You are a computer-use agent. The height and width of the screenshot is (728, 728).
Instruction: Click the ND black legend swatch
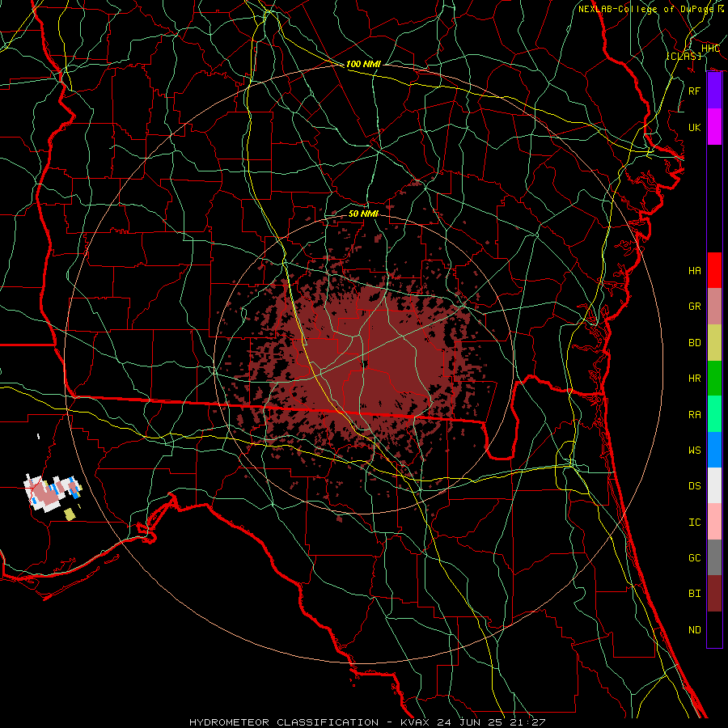[x=714, y=629]
